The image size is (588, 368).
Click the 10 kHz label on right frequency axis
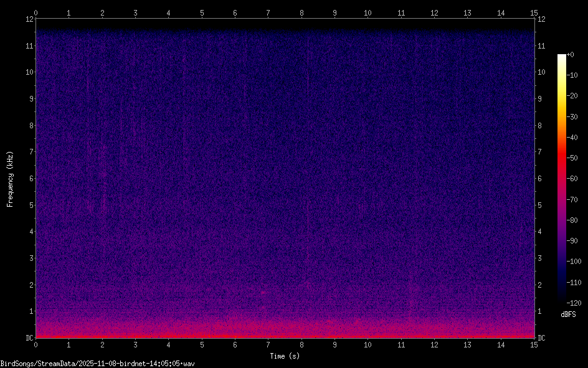542,72
